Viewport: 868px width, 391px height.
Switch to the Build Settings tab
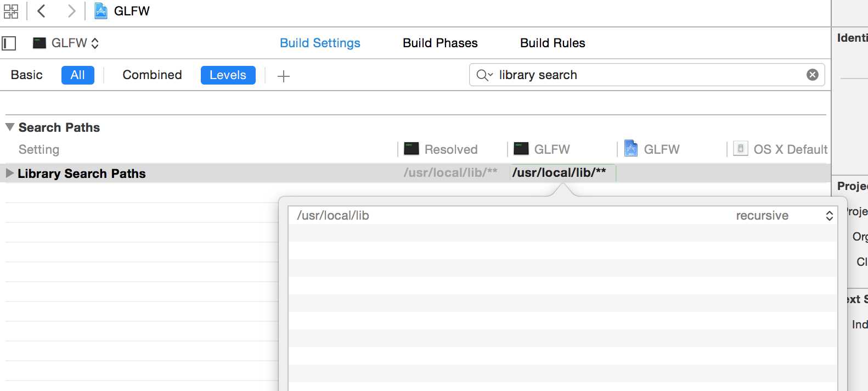[x=320, y=43]
